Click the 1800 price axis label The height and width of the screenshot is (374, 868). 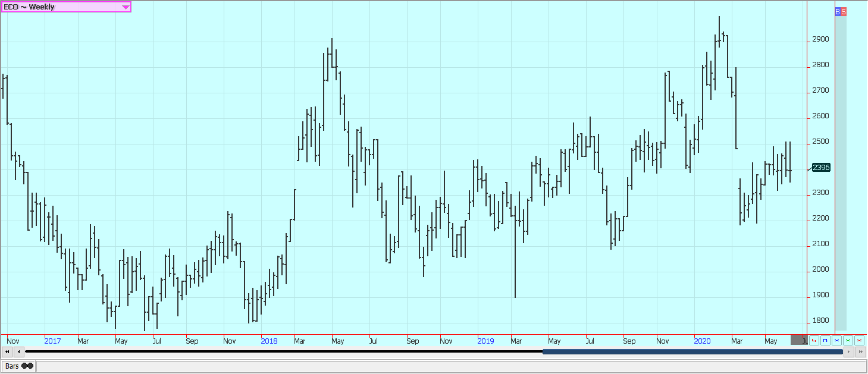[x=820, y=320]
